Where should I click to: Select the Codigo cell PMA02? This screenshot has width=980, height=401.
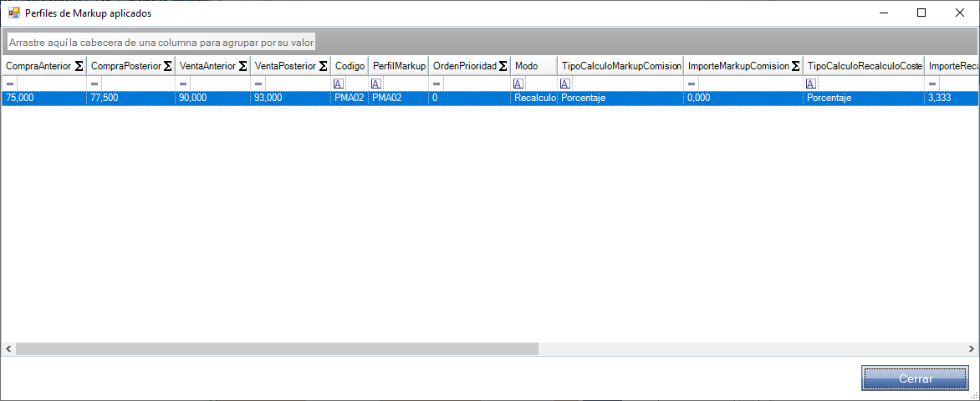point(350,98)
